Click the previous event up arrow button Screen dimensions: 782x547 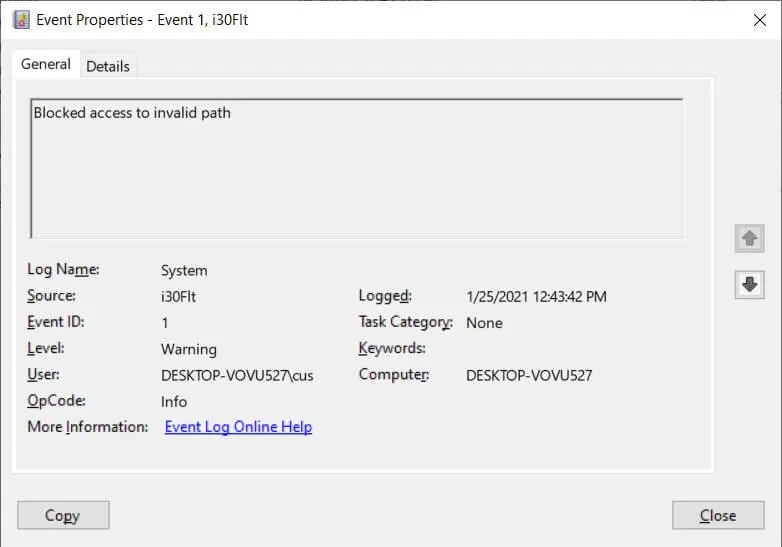tap(749, 238)
